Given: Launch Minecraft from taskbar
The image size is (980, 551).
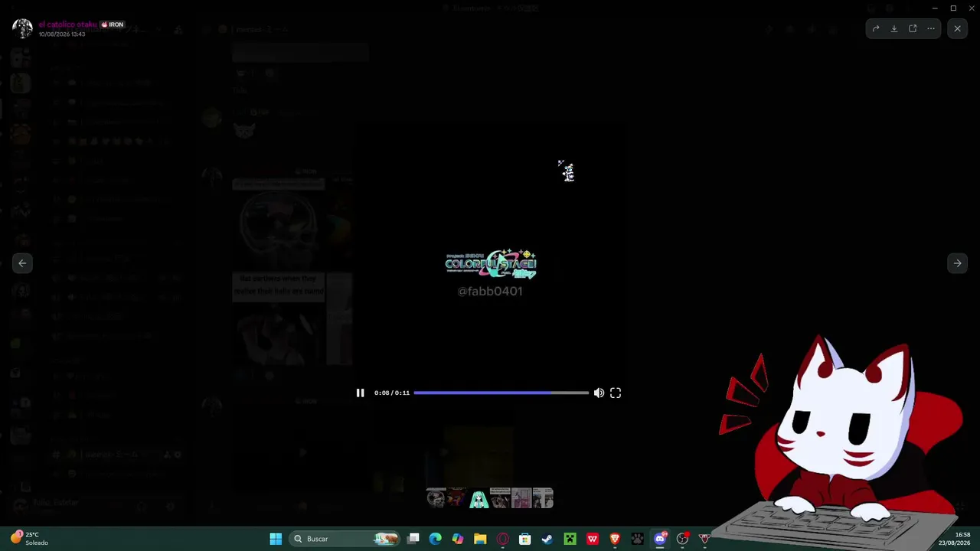Looking at the screenshot, I should point(570,539).
